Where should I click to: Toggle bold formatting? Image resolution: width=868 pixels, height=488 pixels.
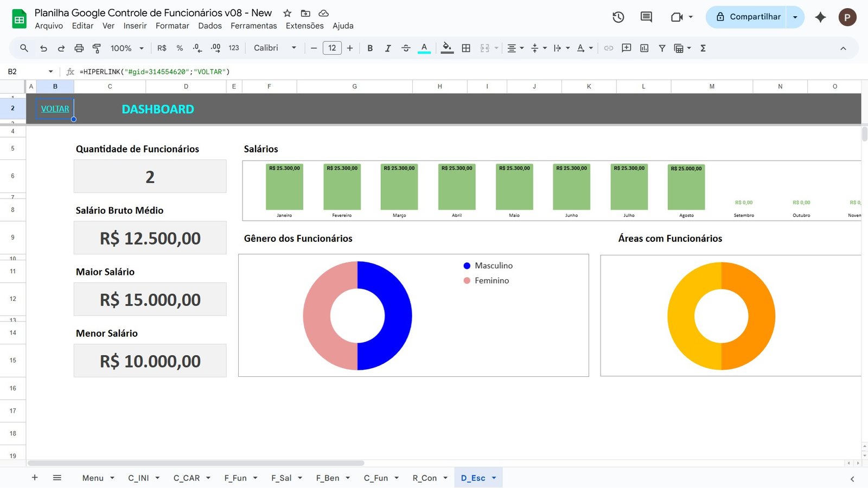point(370,48)
